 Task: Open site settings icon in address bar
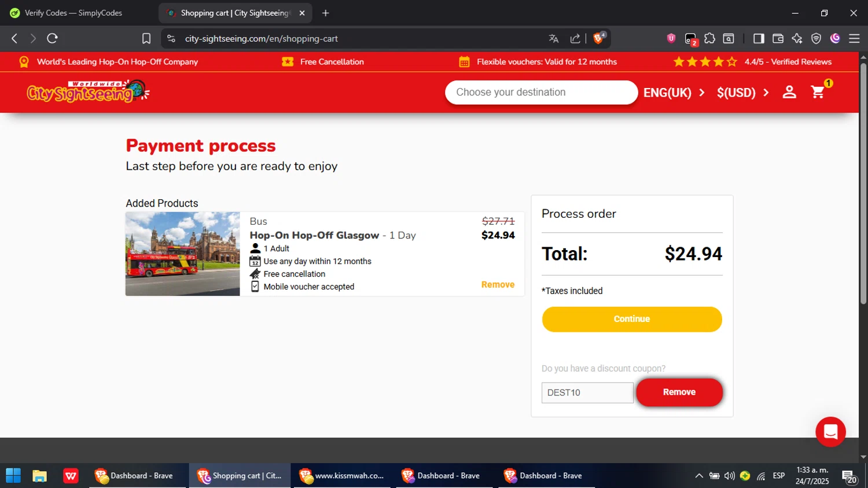coord(171,38)
